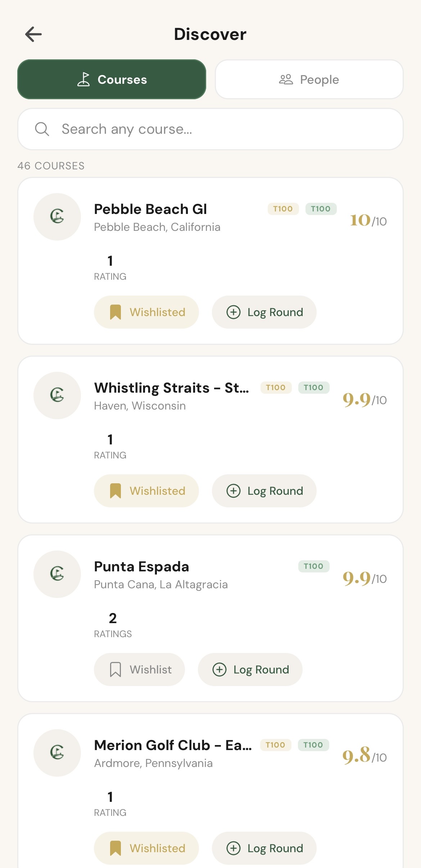Tap the back arrow icon
The width and height of the screenshot is (421, 868).
tap(33, 35)
